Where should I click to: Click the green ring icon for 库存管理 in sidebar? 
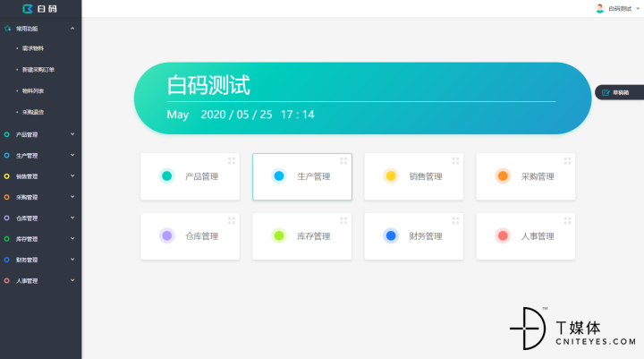[6, 238]
